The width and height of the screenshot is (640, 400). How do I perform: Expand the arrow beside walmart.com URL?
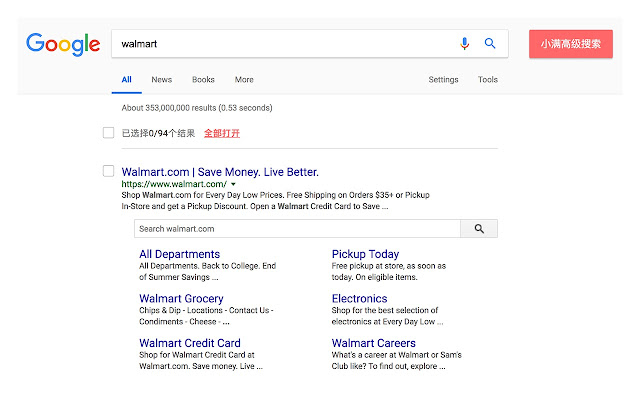233,184
